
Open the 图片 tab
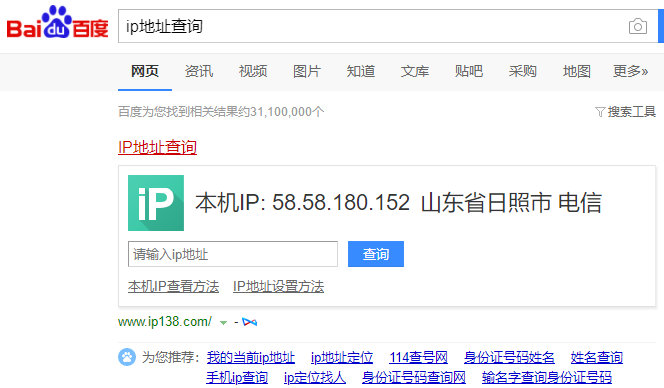(307, 71)
